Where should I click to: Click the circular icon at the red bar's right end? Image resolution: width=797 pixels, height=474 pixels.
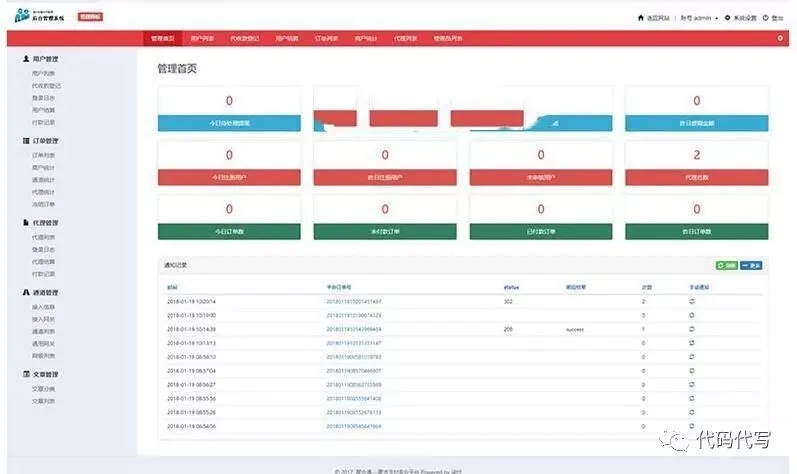pyautogui.click(x=780, y=38)
